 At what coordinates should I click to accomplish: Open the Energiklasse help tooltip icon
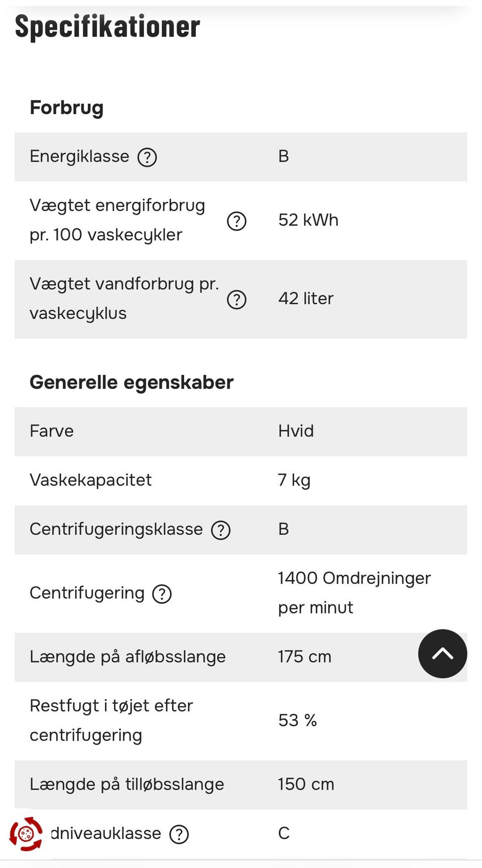point(147,157)
